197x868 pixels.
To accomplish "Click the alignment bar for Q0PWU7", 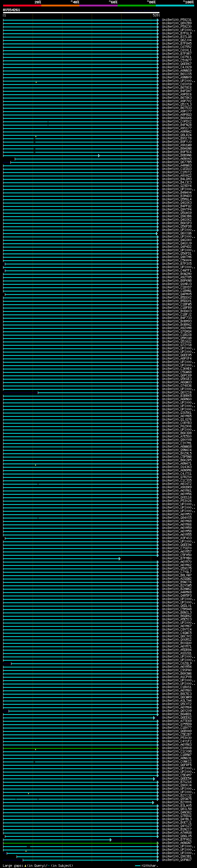I will (x=90, y=860).
